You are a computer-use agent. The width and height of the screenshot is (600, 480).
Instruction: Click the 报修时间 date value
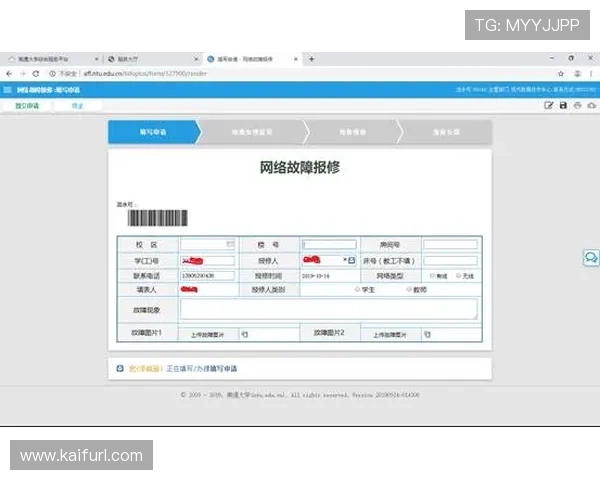[x=316, y=276]
